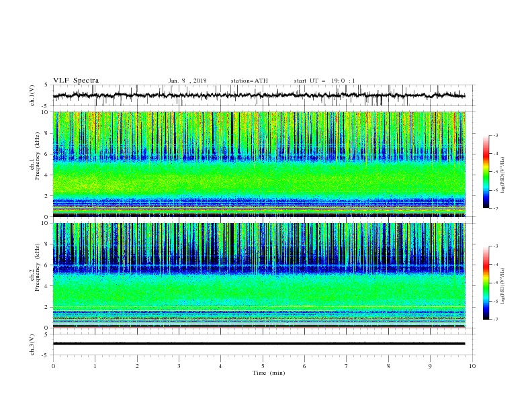This screenshot has height=411, width=532.
Task: Click the "3" tick on the time axis
Action: point(179,366)
